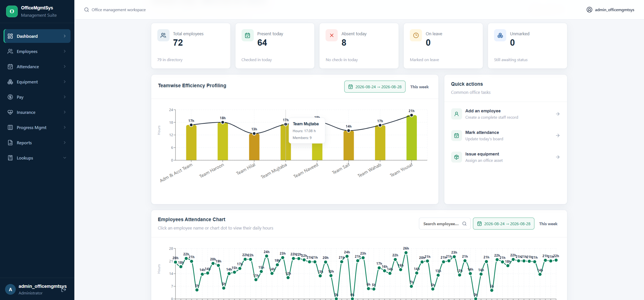The image size is (644, 300).
Task: Open the Insurance sidebar menu item
Action: click(37, 112)
